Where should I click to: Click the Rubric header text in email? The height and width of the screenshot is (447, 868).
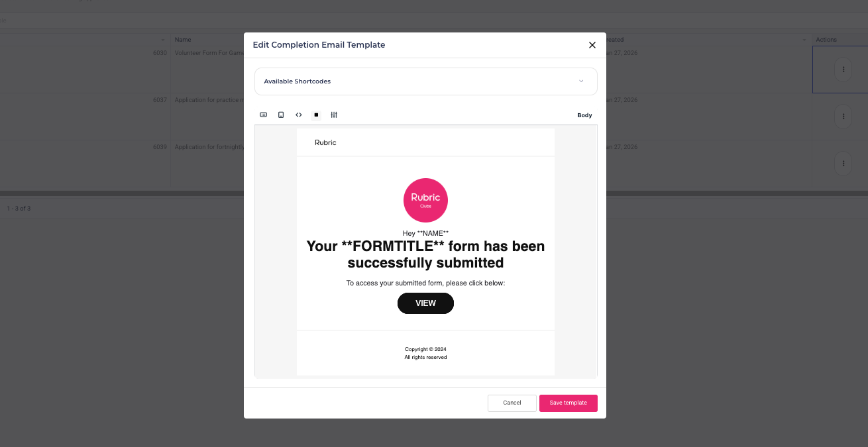pos(325,142)
